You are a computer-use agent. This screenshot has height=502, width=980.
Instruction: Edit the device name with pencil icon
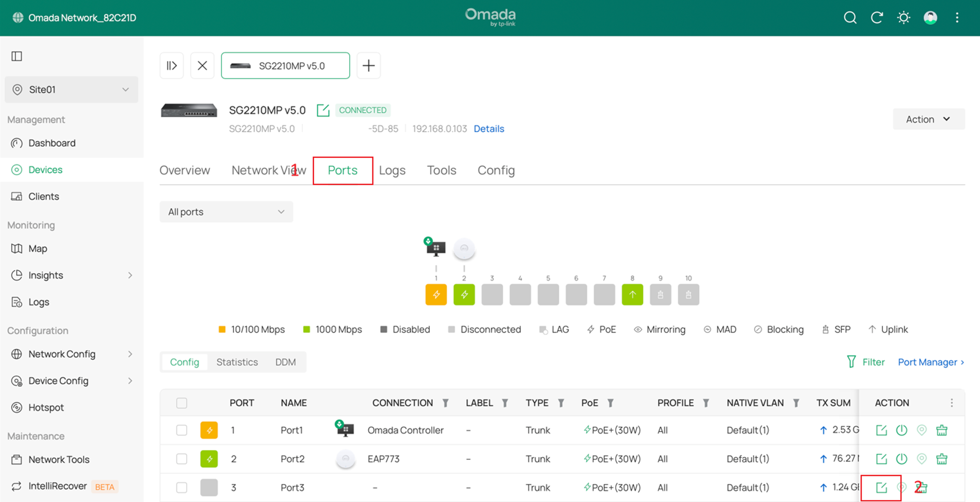323,110
